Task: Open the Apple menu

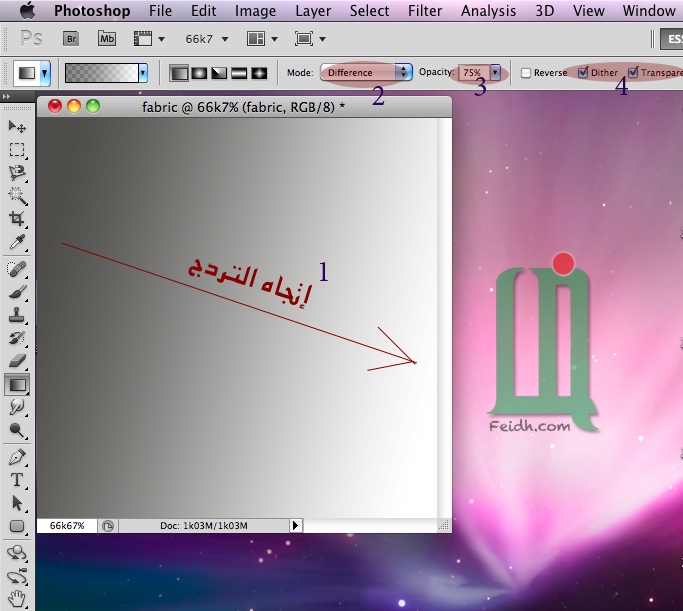Action: click(x=28, y=10)
